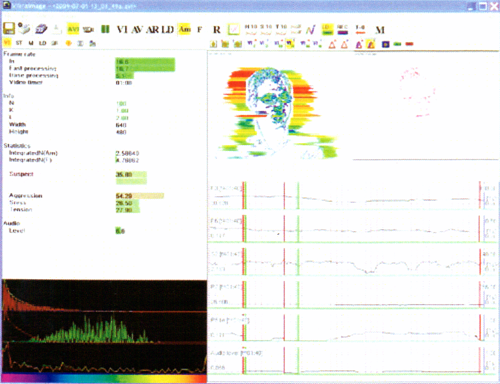Screen dimensions: 500x384
Task: Toggle the yellow-highlighted LD indicator icon
Action: (x=328, y=29)
